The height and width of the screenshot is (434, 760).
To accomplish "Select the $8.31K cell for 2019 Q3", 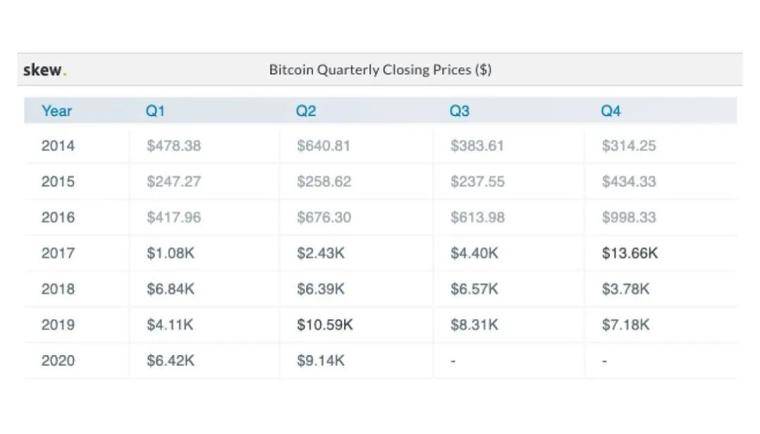I will [474, 325].
